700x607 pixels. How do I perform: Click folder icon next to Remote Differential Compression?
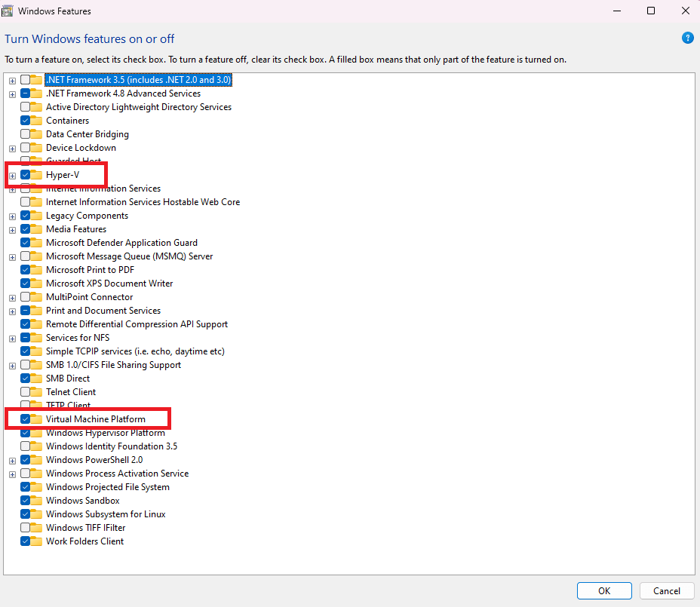(x=37, y=324)
